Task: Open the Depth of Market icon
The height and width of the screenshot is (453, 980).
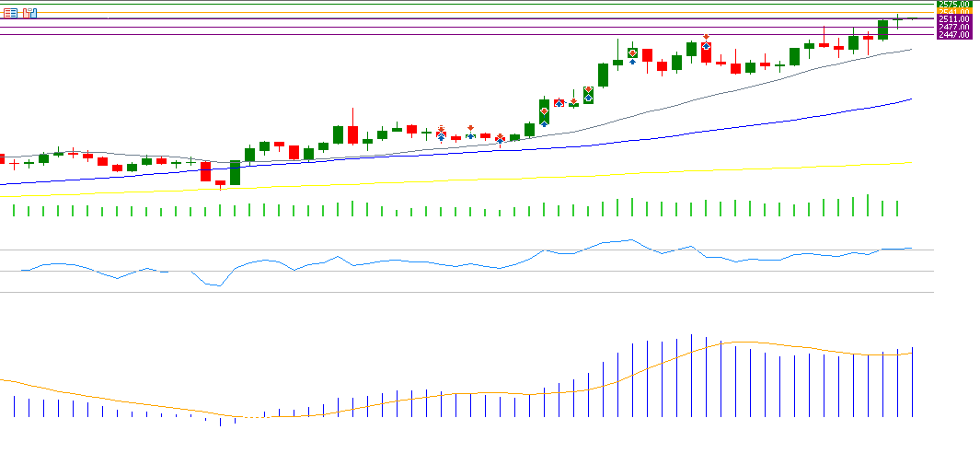Action: coord(29,13)
